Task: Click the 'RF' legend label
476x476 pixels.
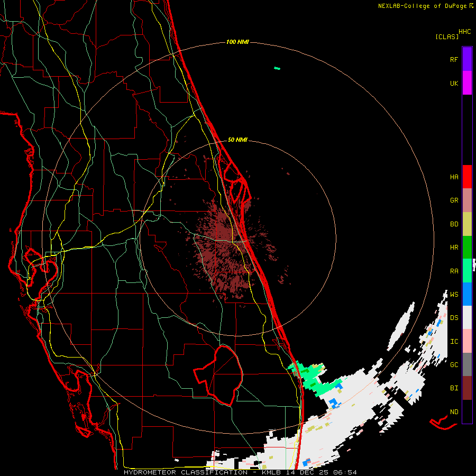Action: click(x=454, y=59)
